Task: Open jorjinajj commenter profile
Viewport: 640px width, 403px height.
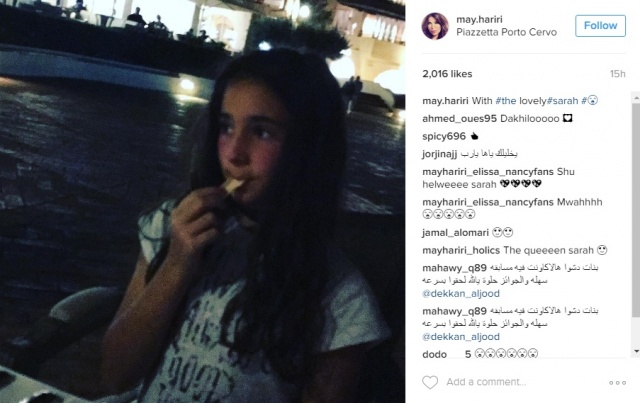Action: point(440,154)
